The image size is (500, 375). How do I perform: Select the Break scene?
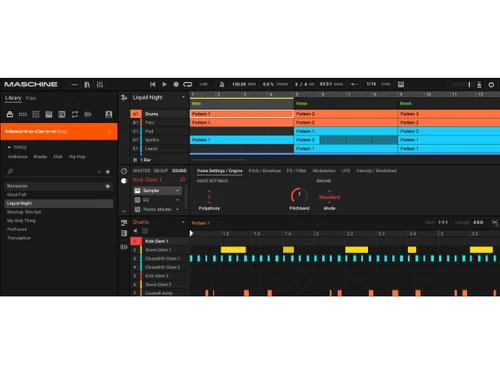406,104
